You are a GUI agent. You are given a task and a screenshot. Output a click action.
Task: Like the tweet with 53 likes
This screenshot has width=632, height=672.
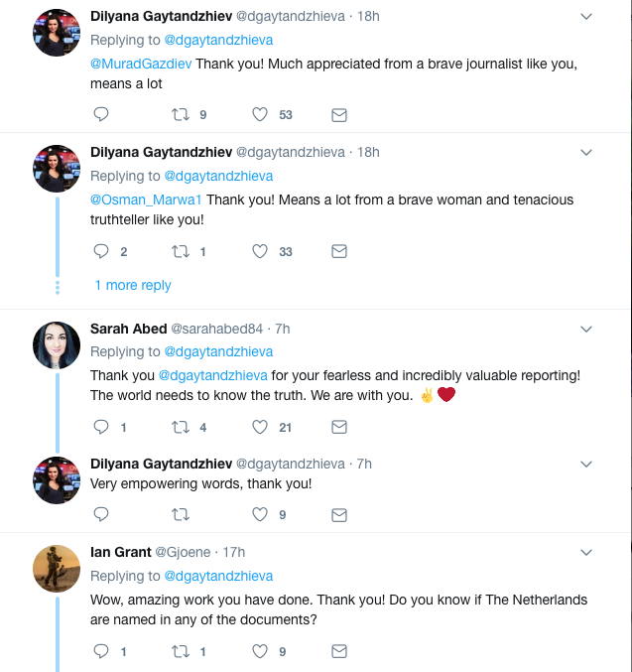pos(260,115)
